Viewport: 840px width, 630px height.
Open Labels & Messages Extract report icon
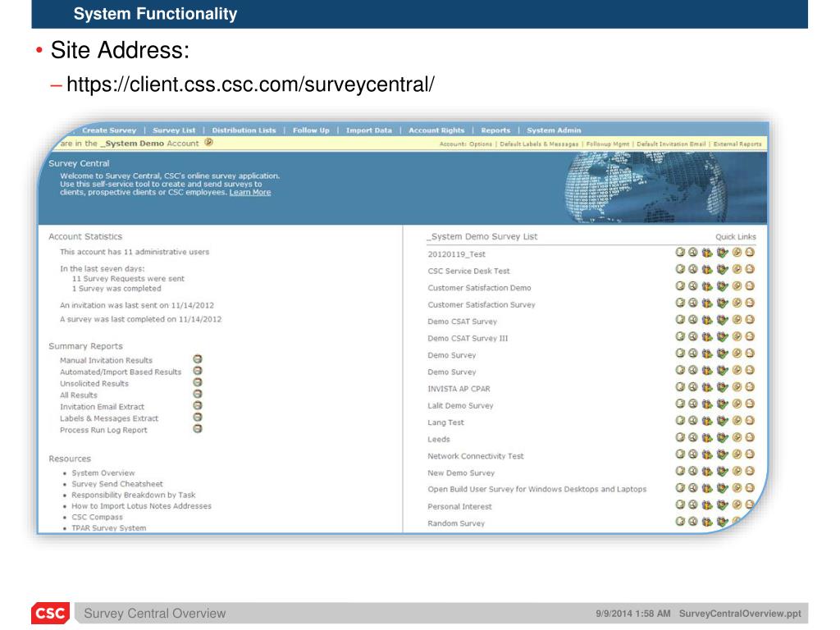(x=197, y=418)
